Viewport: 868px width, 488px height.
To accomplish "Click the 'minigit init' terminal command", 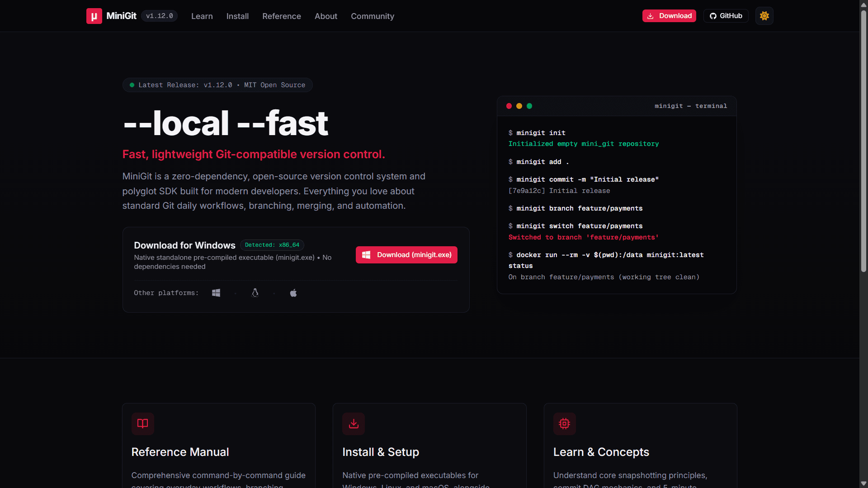I will click(x=537, y=133).
